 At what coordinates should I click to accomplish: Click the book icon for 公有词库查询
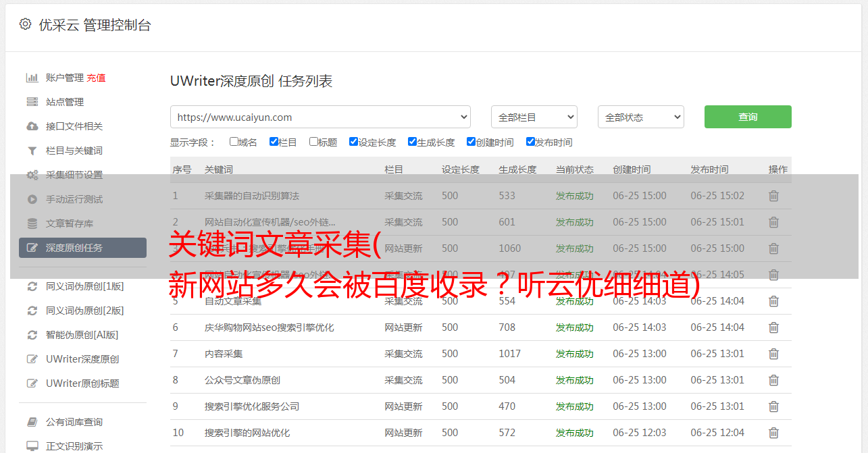[32, 422]
